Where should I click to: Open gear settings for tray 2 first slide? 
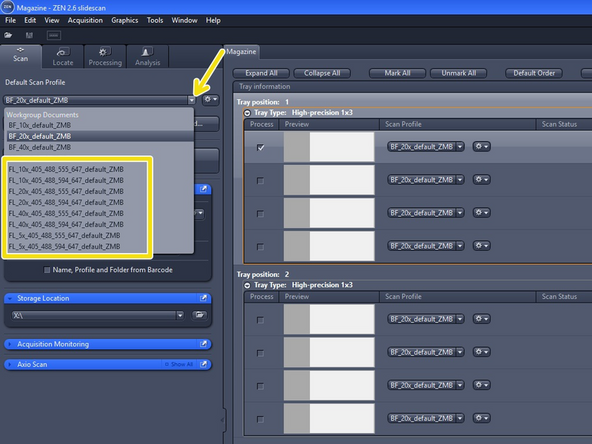[481, 319]
